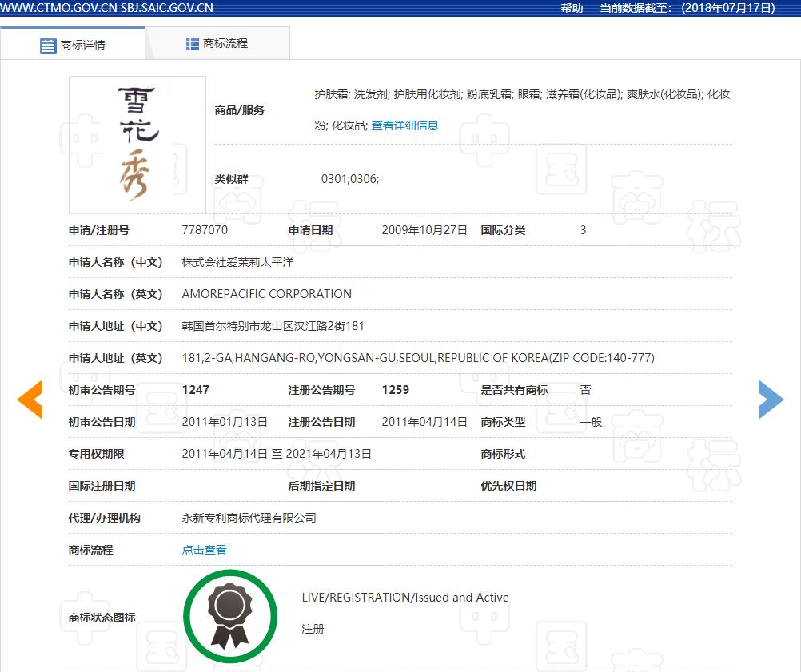Viewport: 801px width, 672px height.
Task: Select preliminary announcement date 2011年01月13日
Action: point(225,422)
